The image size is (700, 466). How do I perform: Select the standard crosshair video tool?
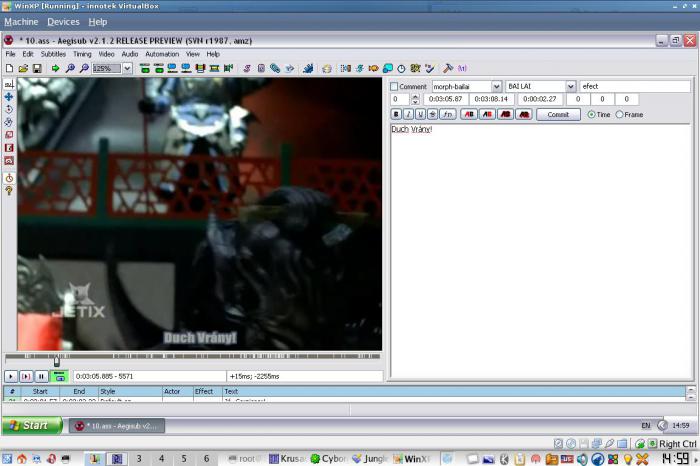(9, 84)
